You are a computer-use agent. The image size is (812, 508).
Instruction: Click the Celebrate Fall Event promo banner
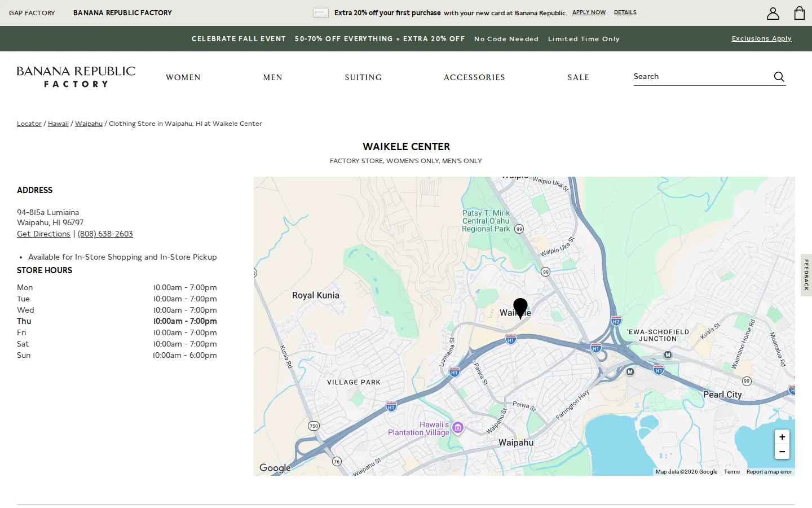tap(405, 39)
